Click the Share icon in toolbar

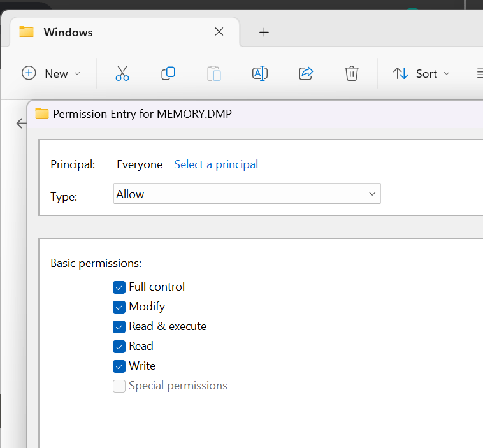(306, 73)
